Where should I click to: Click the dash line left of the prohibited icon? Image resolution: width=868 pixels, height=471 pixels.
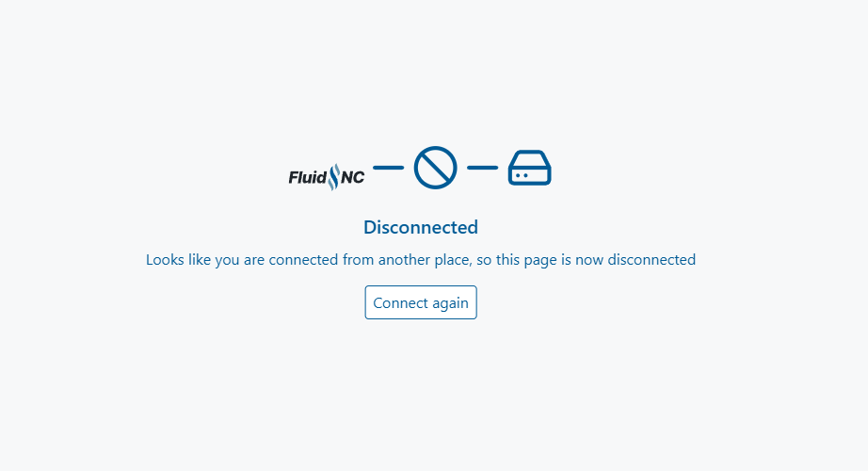point(388,168)
